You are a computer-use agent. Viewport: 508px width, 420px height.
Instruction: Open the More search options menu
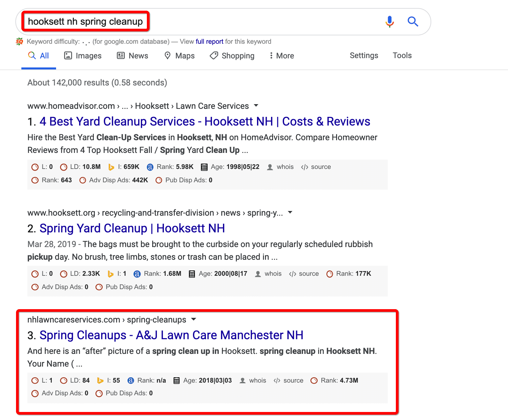[x=282, y=56]
